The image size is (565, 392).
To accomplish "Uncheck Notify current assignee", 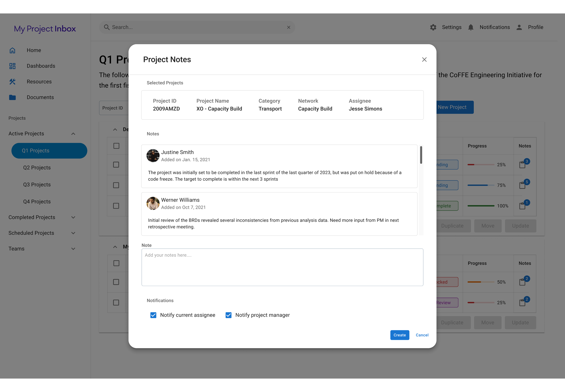I will [153, 315].
